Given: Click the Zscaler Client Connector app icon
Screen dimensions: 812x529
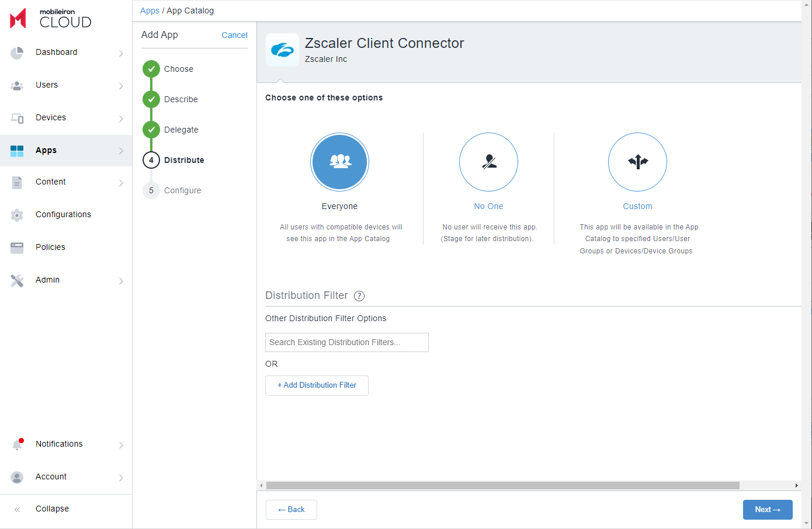Looking at the screenshot, I should (282, 50).
